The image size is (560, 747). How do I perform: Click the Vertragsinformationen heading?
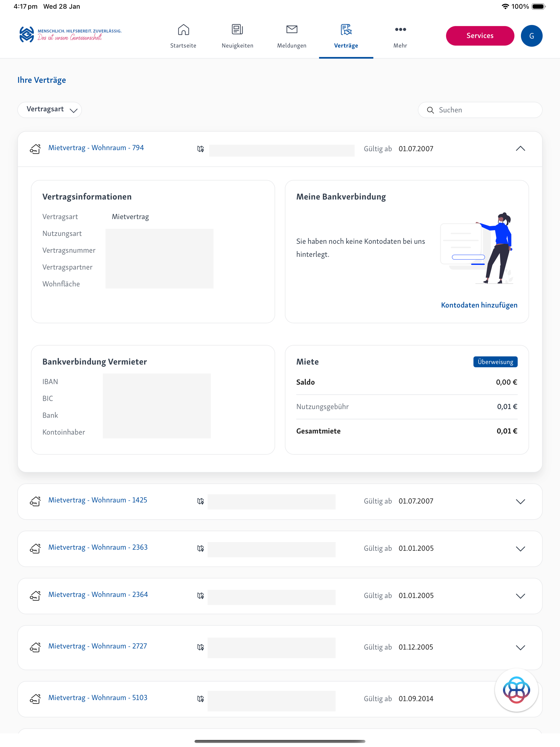pos(87,197)
